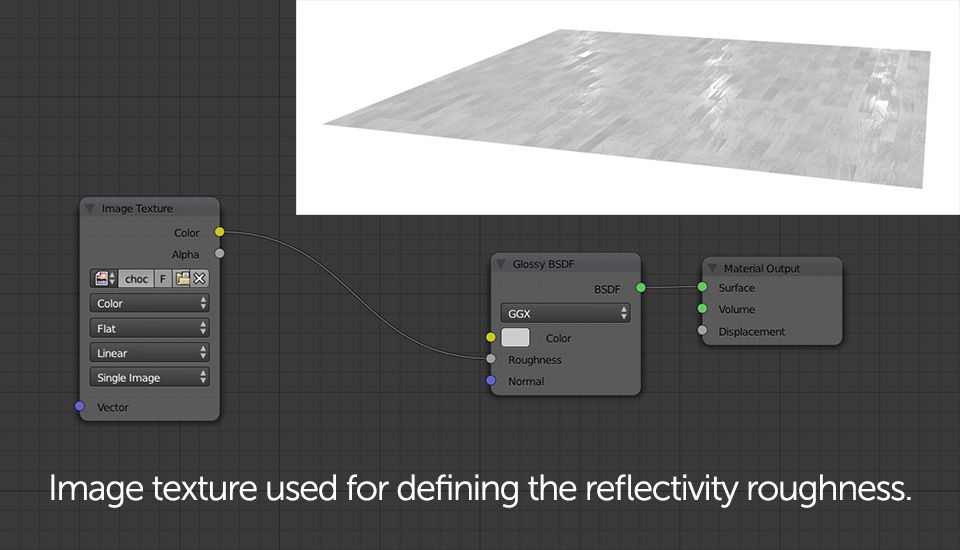The image size is (960, 550).
Task: Click the Glossy BSDF Color input socket
Action: click(490, 337)
